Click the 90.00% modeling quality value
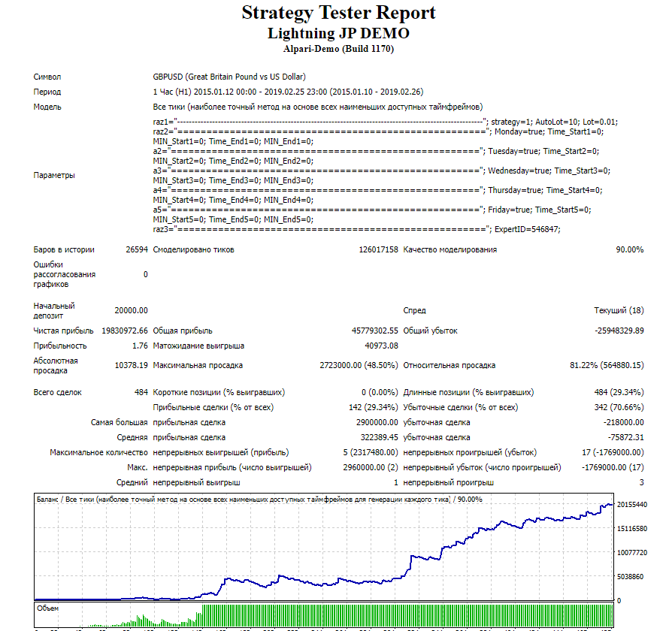 629,249
